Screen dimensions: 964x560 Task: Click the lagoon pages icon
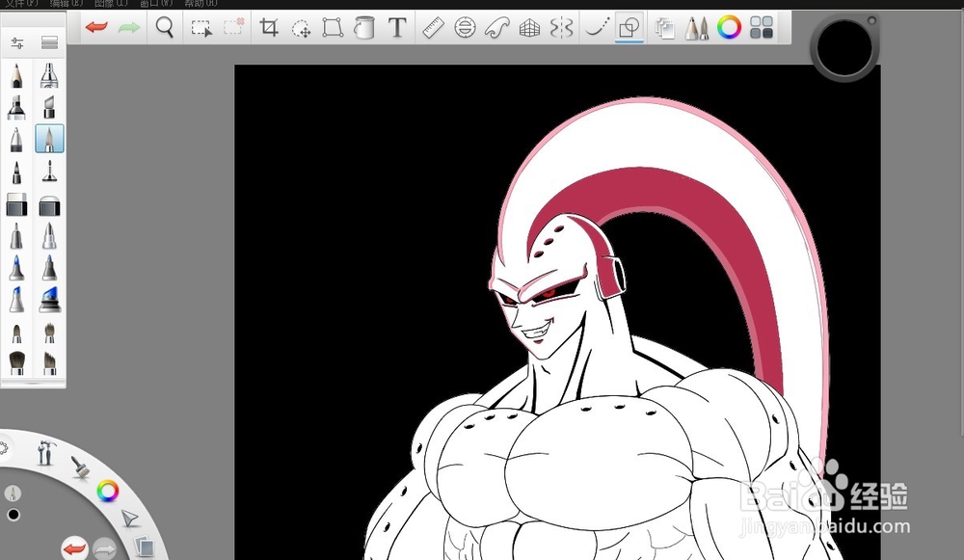pos(144,546)
